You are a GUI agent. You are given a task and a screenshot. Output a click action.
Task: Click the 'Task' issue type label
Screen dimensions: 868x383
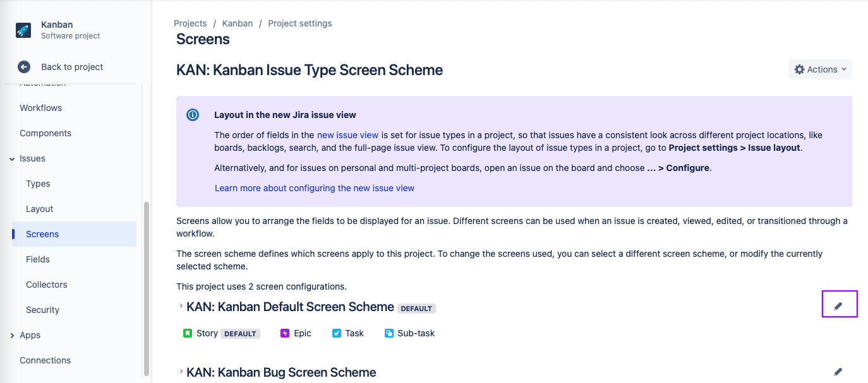point(354,333)
